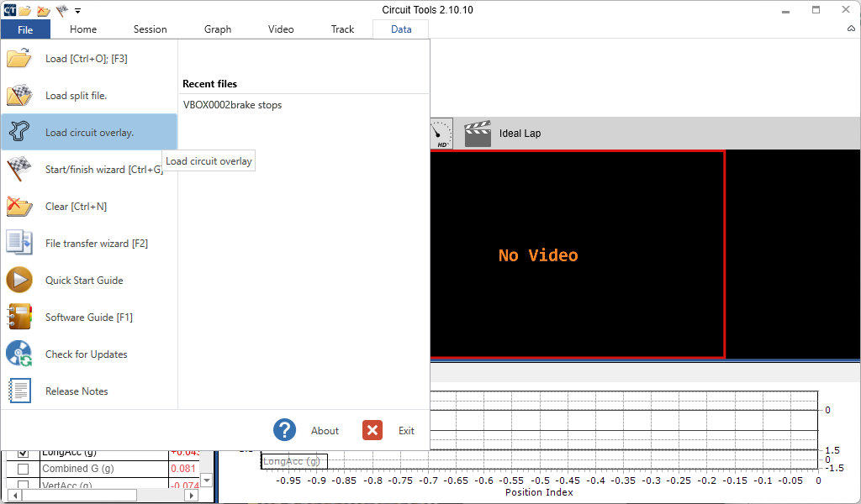Viewport: 861px width, 504px height.
Task: Click the Check for Updates disc icon
Action: (19, 354)
